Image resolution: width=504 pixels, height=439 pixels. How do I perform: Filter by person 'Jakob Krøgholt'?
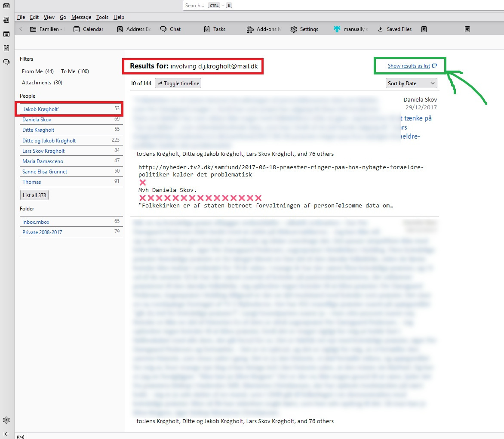(x=71, y=109)
